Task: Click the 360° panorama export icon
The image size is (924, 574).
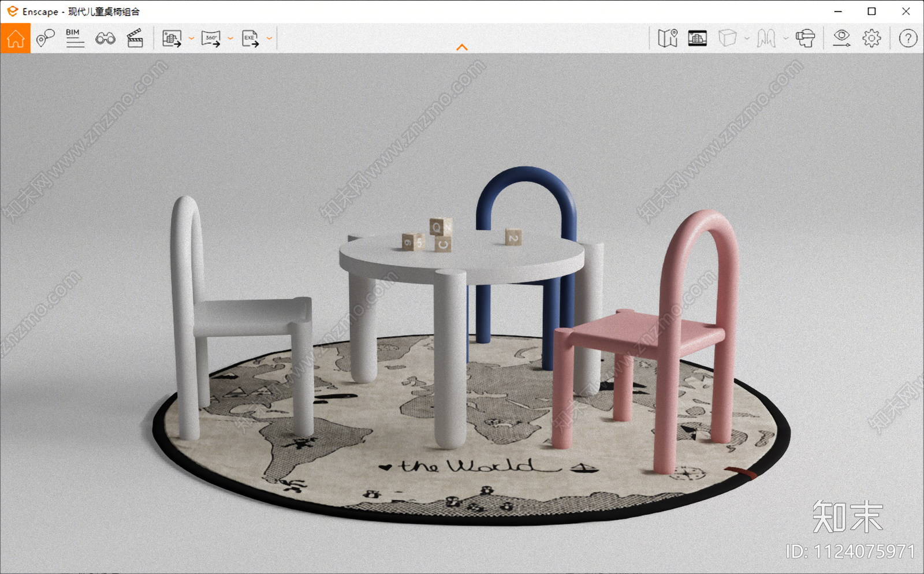Action: (x=211, y=39)
